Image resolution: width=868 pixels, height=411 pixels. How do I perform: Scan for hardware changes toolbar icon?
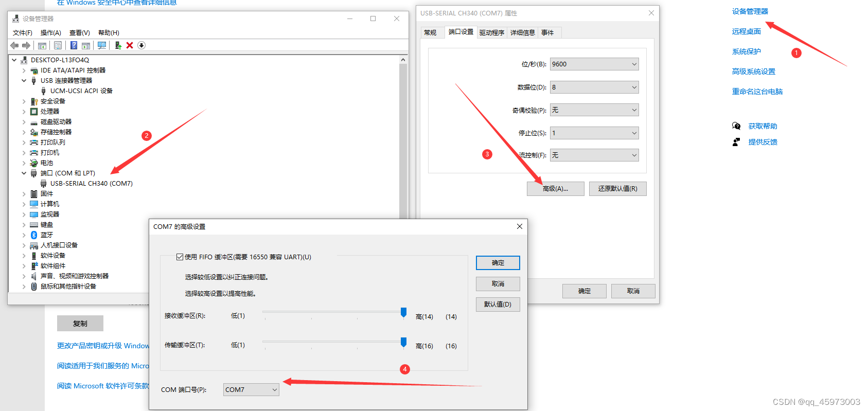[x=102, y=45]
